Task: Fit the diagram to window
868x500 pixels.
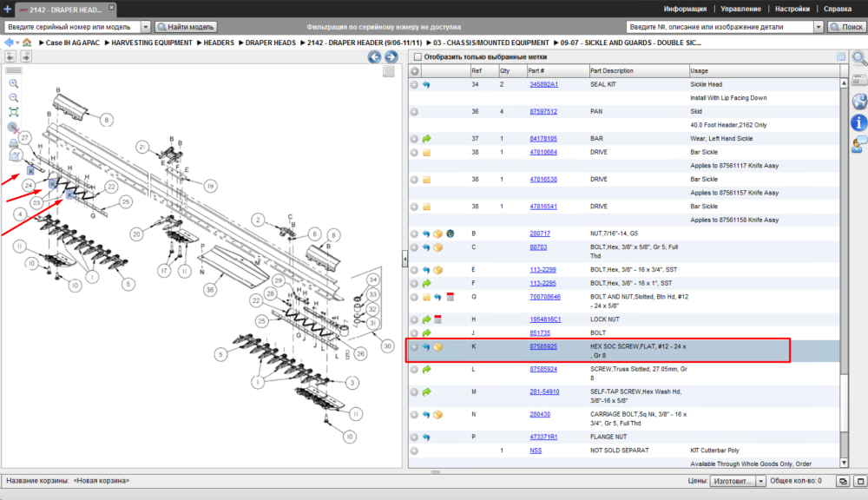Action: click(x=14, y=112)
